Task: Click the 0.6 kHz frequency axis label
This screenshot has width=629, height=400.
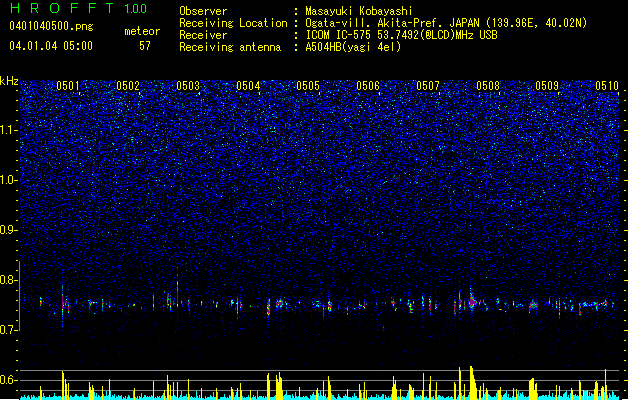Action: (x=9, y=380)
